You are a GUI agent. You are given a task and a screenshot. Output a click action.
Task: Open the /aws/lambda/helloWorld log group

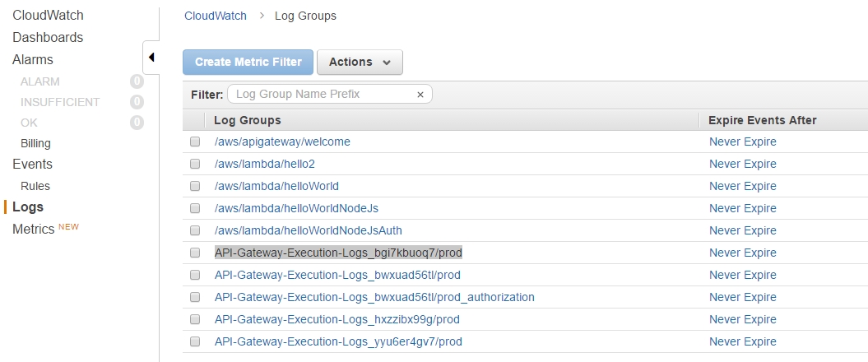[276, 186]
